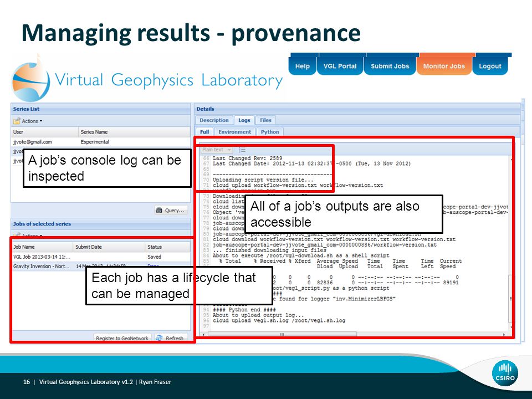
Task: Select the Gravity Inversion job row
Action: pyautogui.click(x=100, y=267)
